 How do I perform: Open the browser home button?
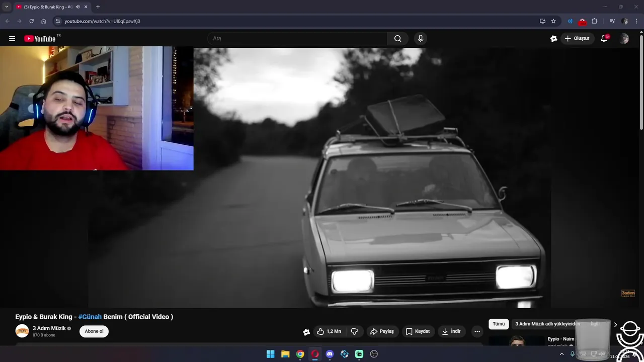(43, 21)
